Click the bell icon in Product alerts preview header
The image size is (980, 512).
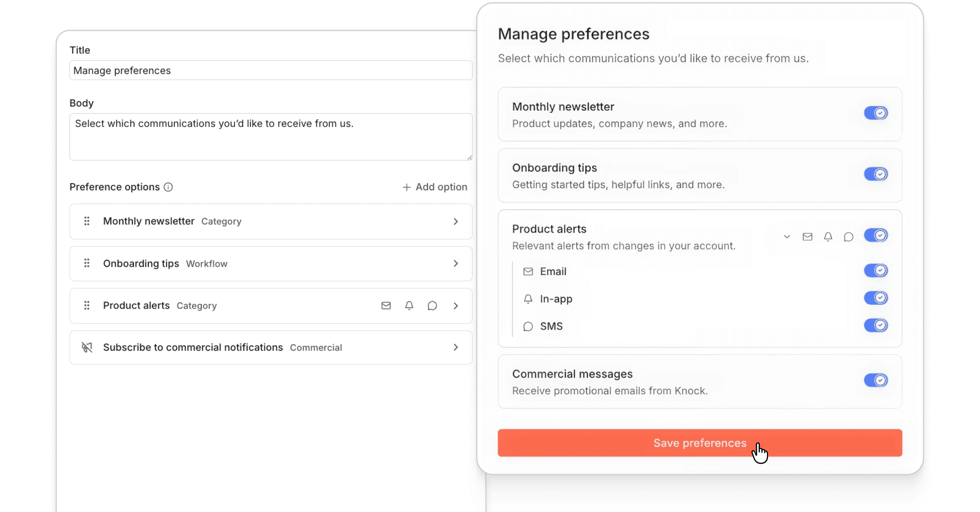coord(828,237)
